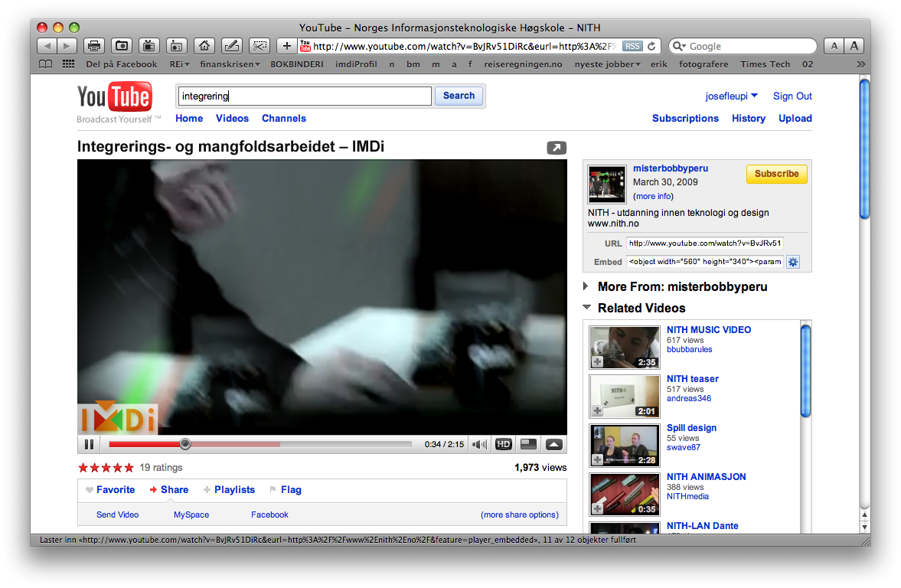Click the YouTube search input field
This screenshot has height=588, width=901.
(305, 96)
